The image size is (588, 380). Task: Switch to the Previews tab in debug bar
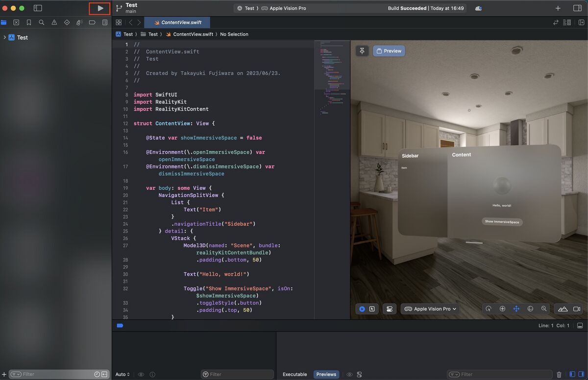click(x=326, y=374)
